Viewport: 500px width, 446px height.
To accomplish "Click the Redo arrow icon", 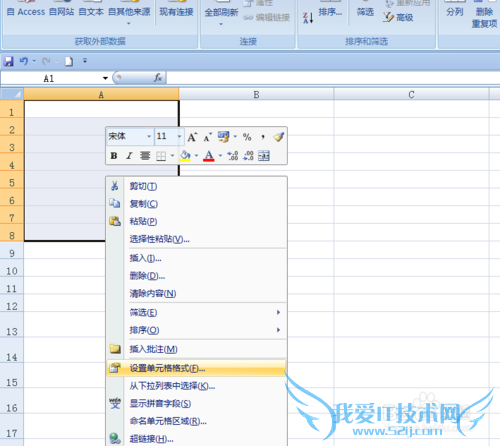I will tap(46, 61).
